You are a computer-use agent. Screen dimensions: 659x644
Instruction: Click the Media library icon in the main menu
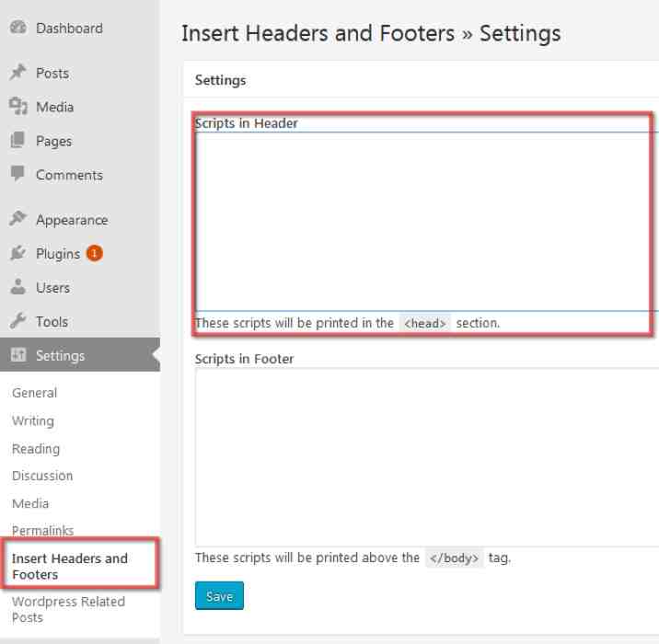pos(18,107)
